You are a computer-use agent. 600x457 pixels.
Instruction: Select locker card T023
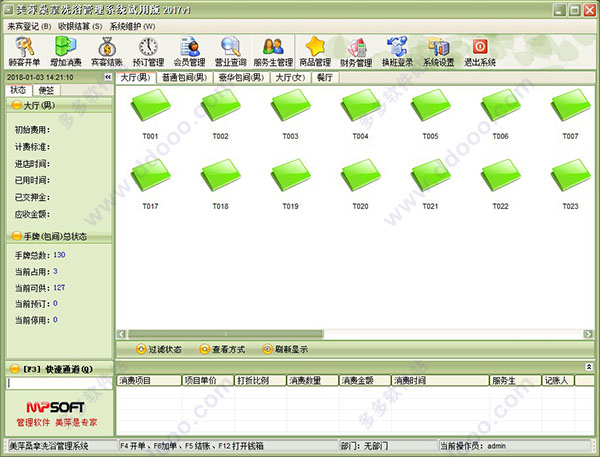[571, 184]
